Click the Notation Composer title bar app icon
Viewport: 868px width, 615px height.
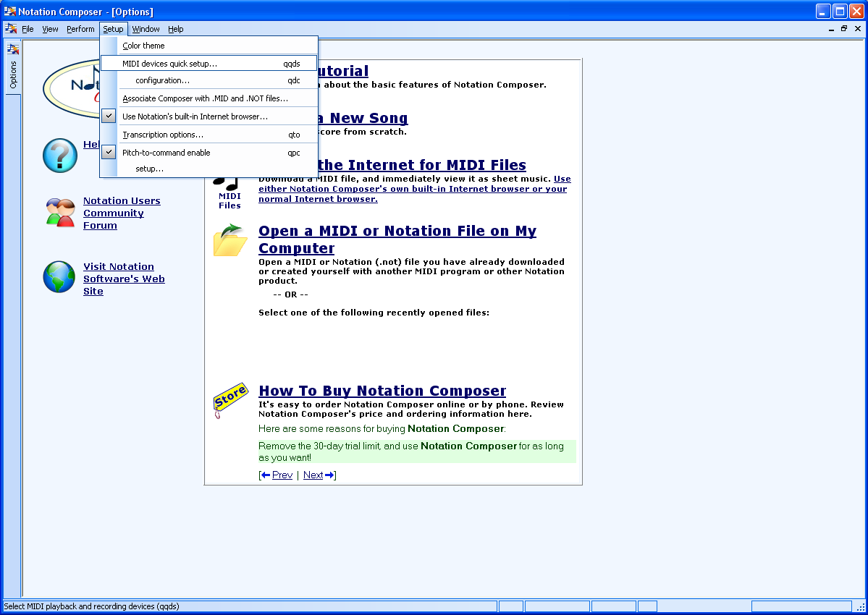point(10,11)
